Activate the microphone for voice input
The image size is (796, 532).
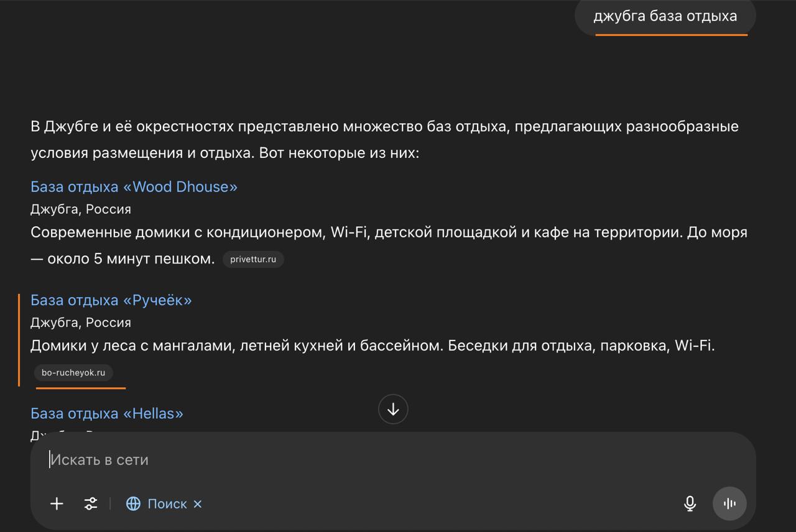tap(690, 503)
